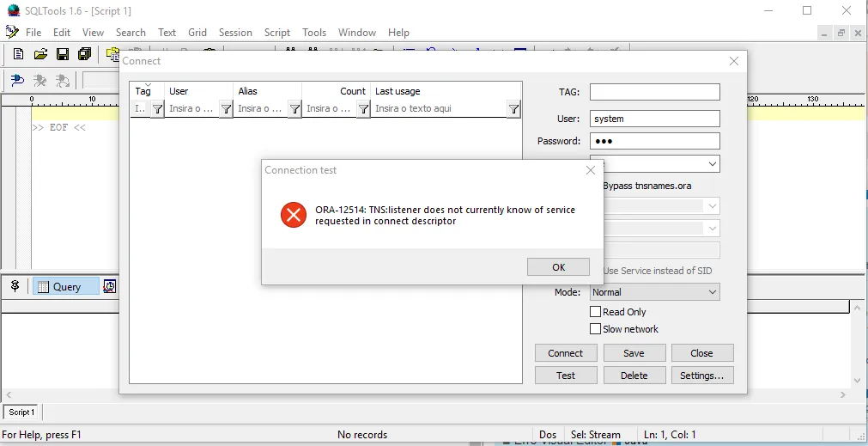Click the pin icon beside Query tab
868x446 pixels.
point(15,286)
